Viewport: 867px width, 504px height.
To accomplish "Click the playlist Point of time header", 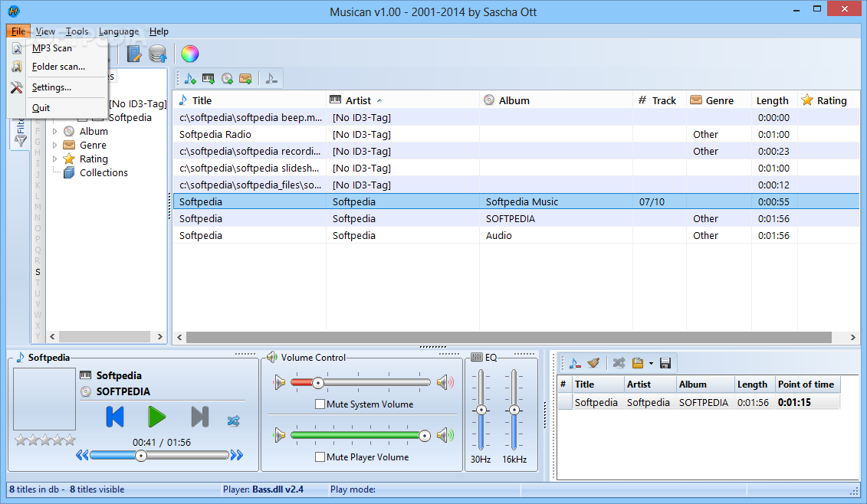I will coord(806,384).
